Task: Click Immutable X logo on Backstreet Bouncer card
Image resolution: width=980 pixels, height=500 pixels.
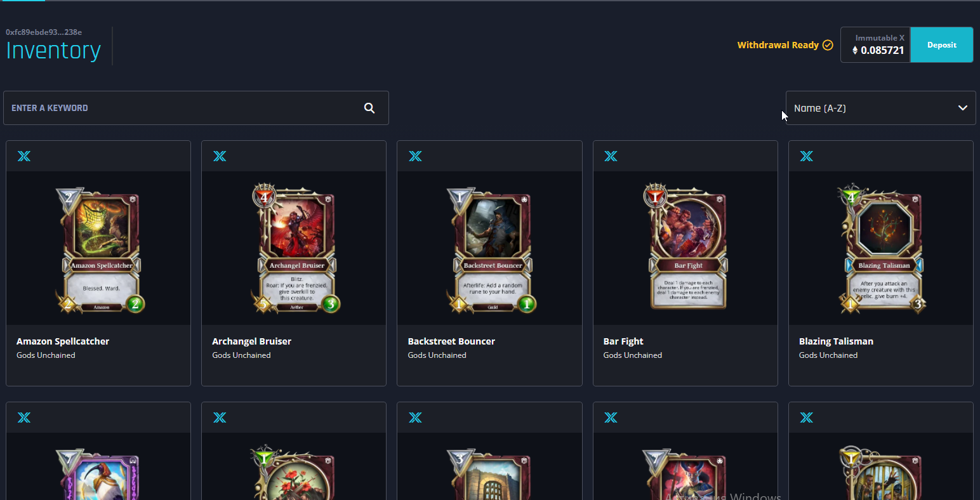Action: click(415, 156)
